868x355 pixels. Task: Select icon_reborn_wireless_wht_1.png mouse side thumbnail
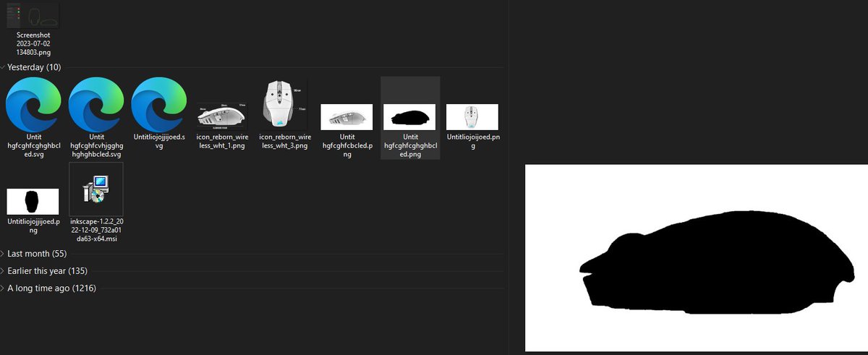click(x=222, y=116)
